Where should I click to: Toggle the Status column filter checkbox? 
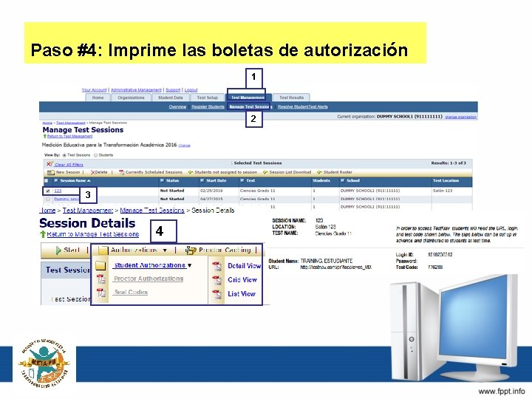(162, 181)
